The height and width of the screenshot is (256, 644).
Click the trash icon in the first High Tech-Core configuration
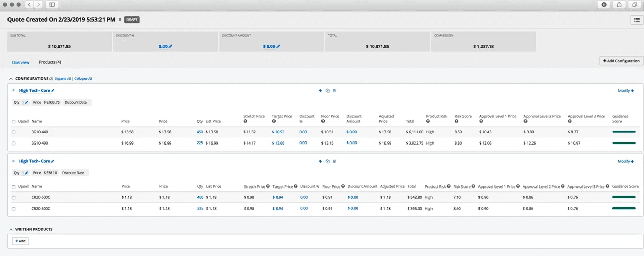pos(334,91)
